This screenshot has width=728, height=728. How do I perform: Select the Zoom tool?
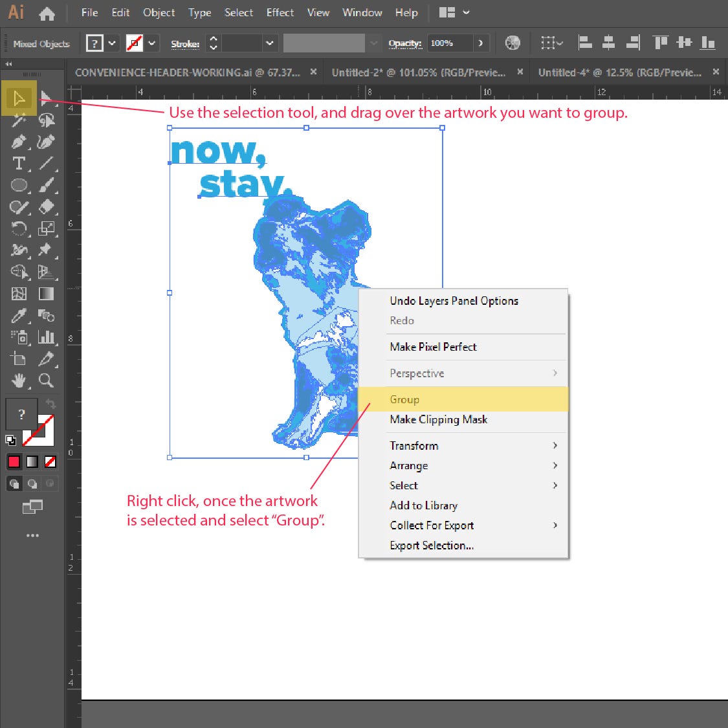(45, 381)
